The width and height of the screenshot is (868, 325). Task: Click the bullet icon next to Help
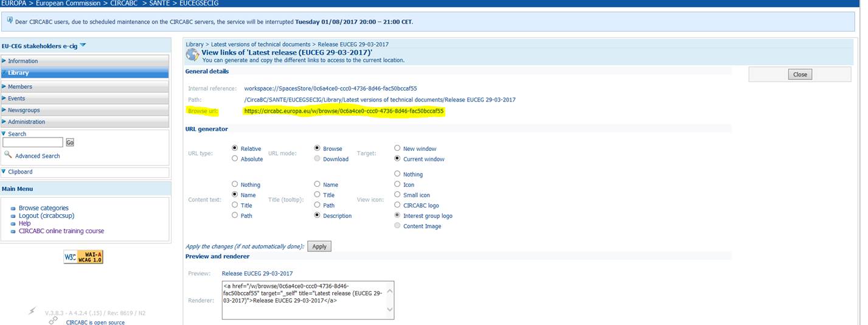tap(13, 224)
